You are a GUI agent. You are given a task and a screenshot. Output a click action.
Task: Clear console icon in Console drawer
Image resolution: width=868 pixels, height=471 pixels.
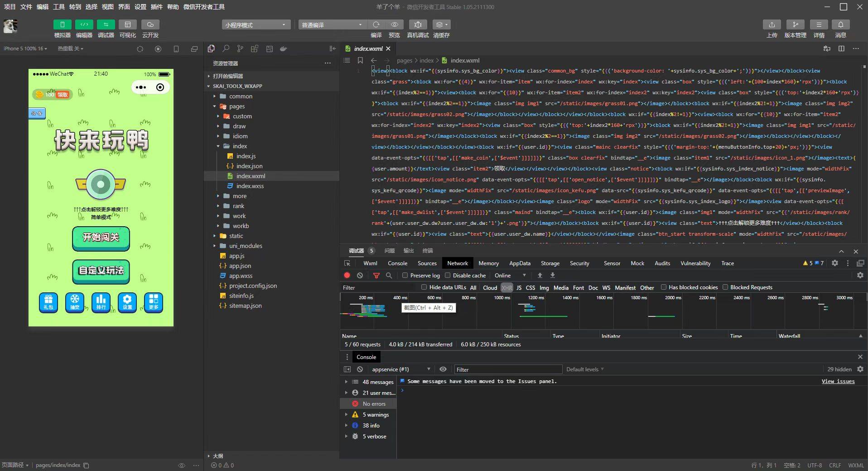[360, 369]
